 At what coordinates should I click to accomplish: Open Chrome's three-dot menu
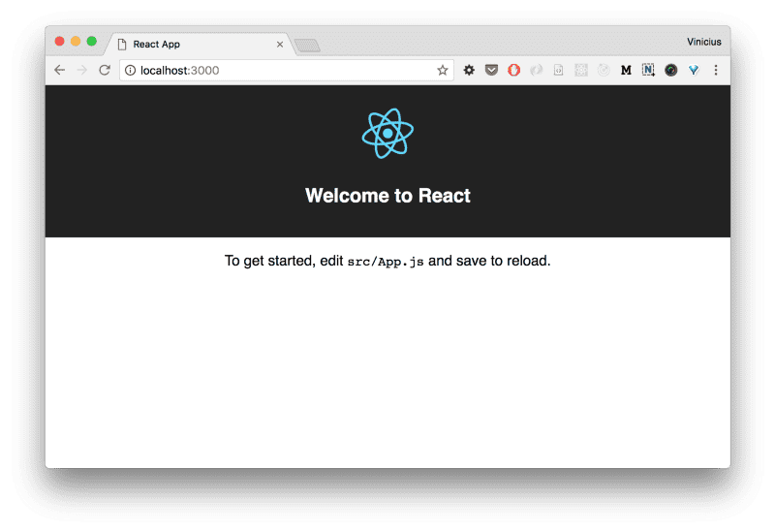(716, 70)
